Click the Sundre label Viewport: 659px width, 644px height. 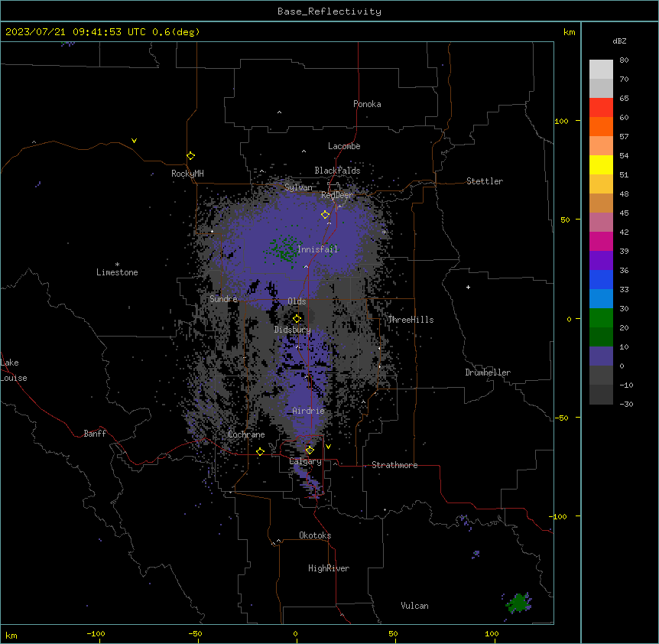(x=223, y=299)
